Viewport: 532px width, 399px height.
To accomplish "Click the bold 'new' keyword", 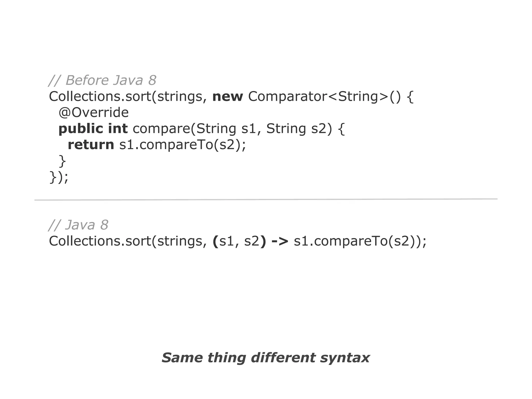I will (x=228, y=96).
